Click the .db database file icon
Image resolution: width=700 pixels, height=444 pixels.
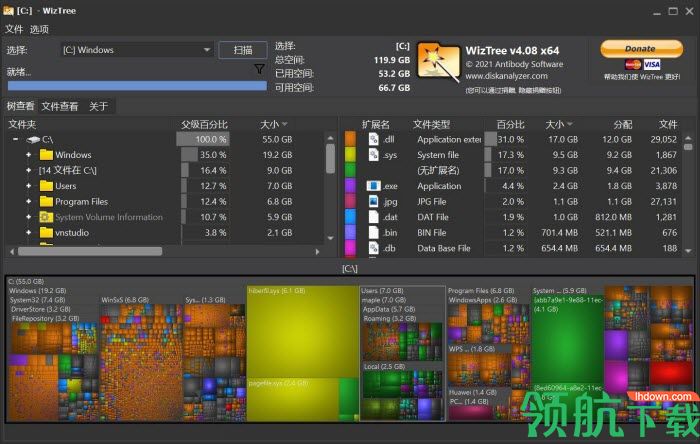[x=374, y=248]
